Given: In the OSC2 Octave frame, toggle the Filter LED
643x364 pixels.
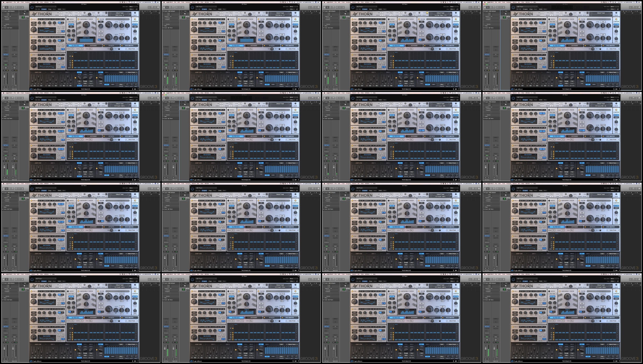Looking at the screenshot, I should tap(98, 19).
